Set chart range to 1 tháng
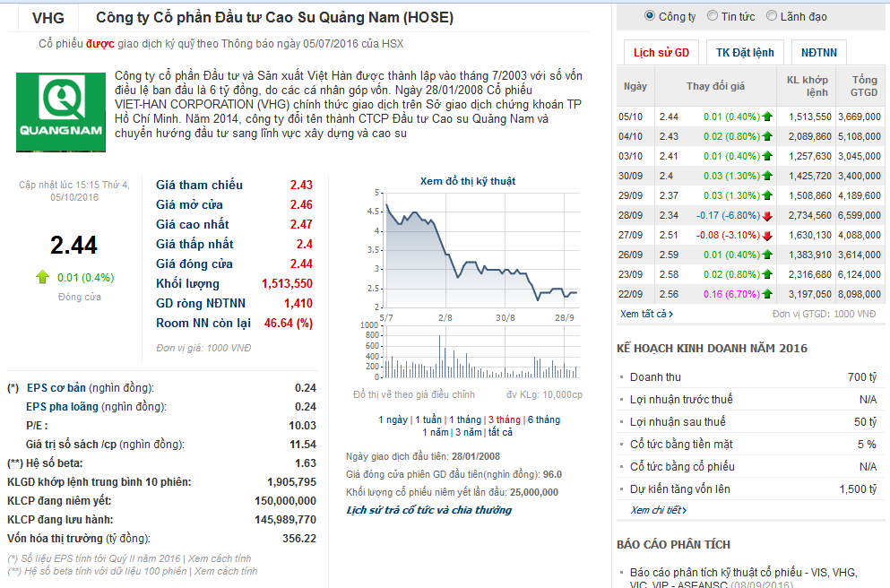 (465, 419)
